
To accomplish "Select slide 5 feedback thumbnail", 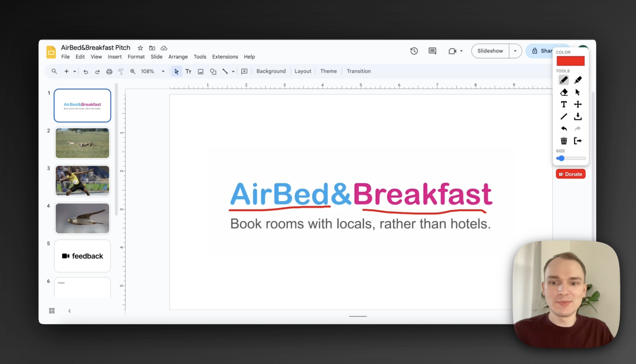I will point(82,256).
